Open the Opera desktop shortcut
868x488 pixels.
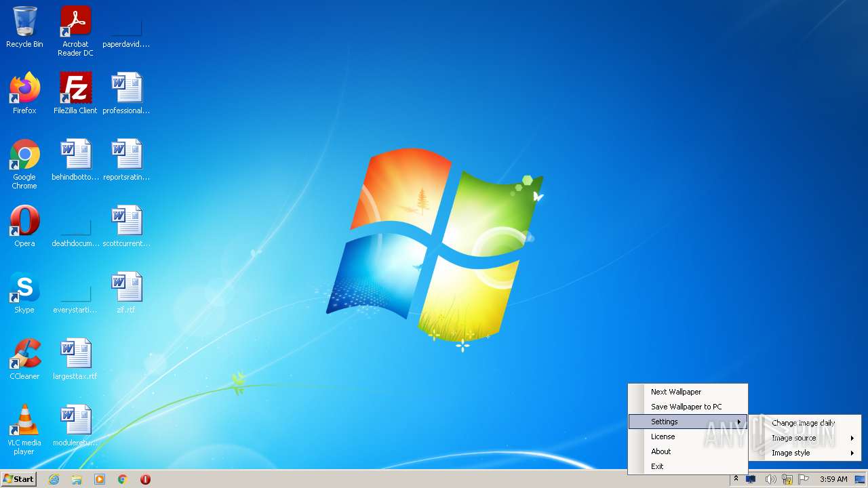pos(24,226)
